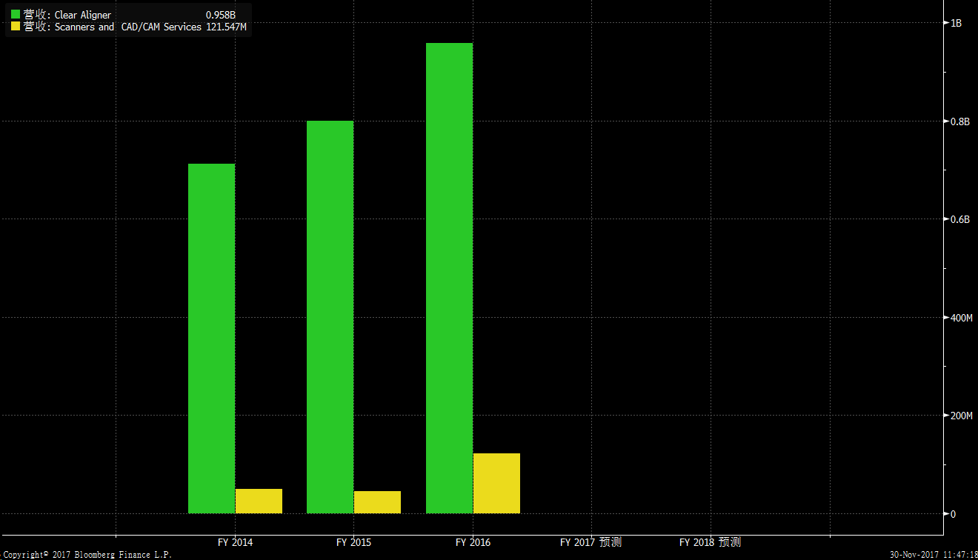Select the Clear Aligner legend label
The image size is (978, 560).
pos(82,15)
